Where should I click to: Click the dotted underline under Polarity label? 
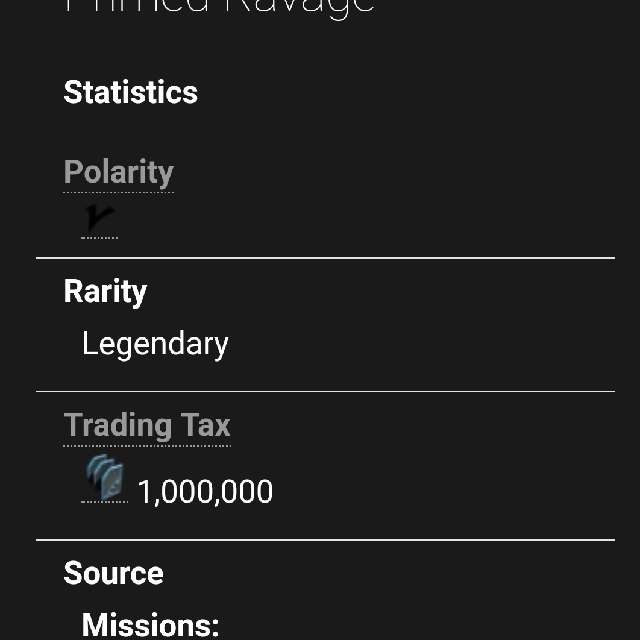pyautogui.click(x=119, y=192)
